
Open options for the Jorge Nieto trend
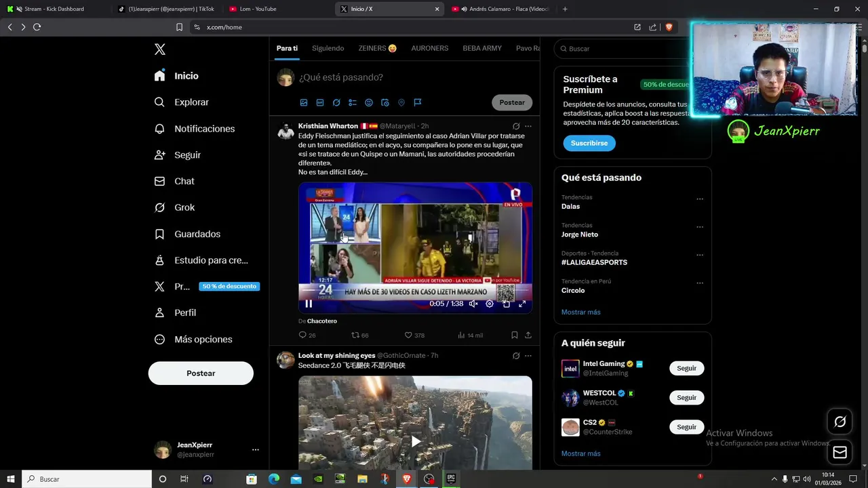point(700,226)
